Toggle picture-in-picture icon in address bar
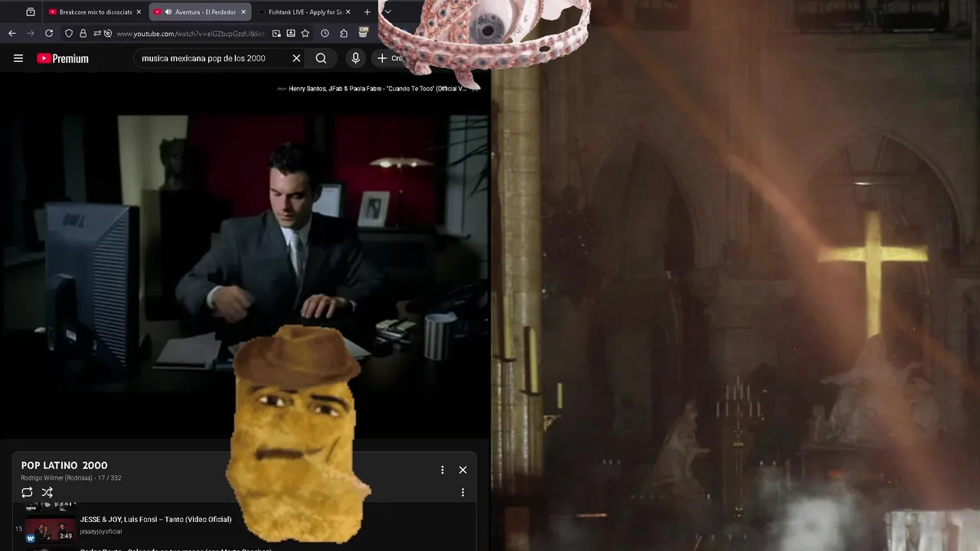This screenshot has width=980, height=551. point(276,34)
